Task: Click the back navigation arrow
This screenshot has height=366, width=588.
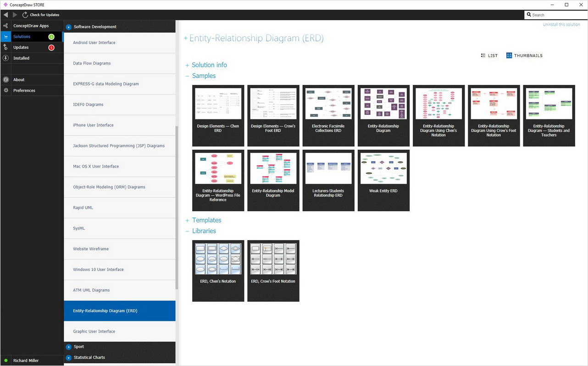Action: (x=6, y=15)
